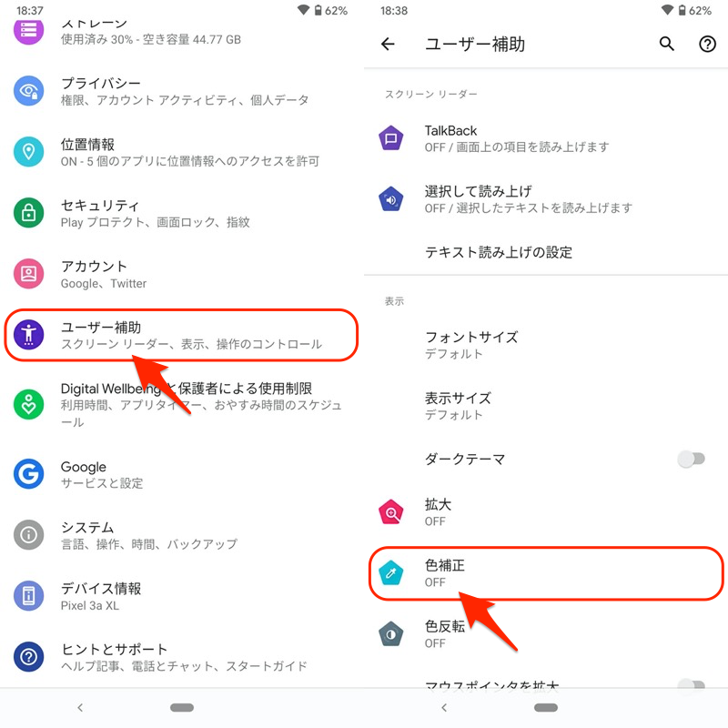
Task: Tap the 拡大 pink magnifier icon
Action: 391,512
